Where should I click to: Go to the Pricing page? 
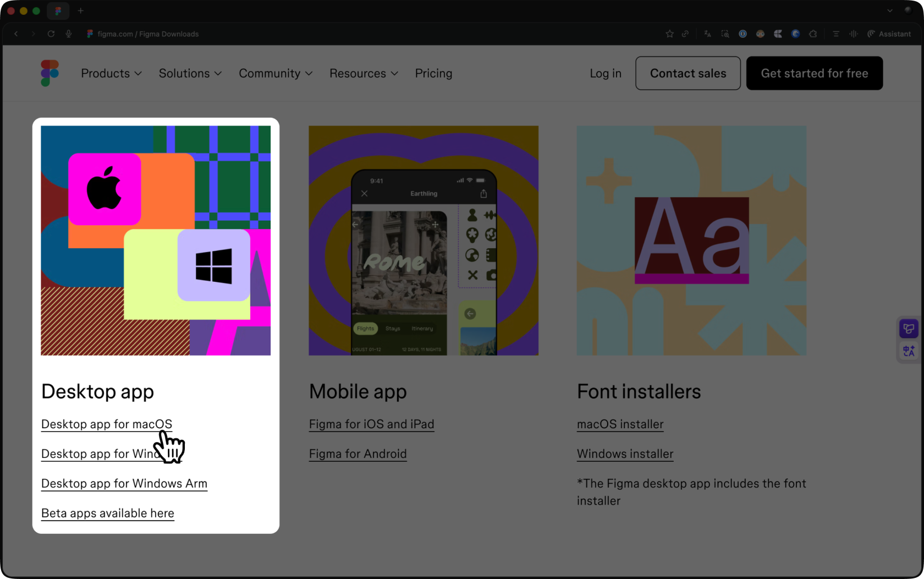pos(433,73)
